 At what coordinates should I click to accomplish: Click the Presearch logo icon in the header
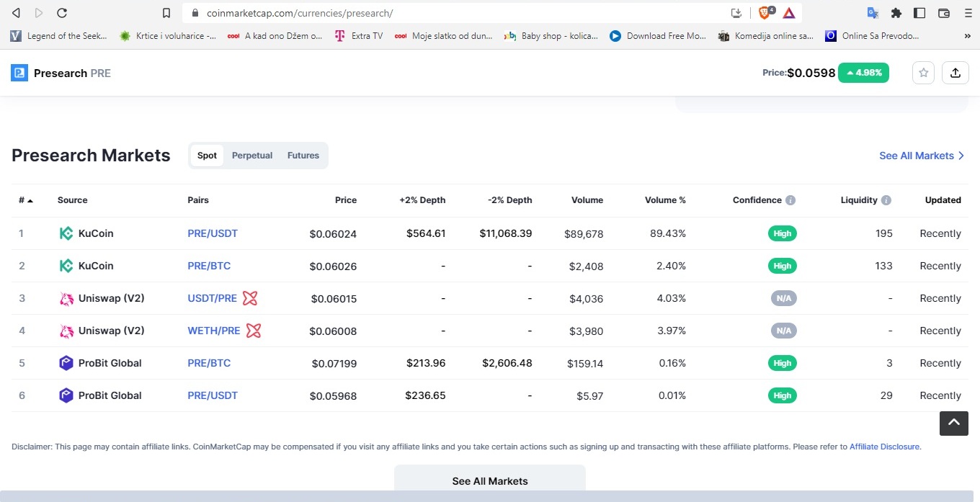[19, 73]
